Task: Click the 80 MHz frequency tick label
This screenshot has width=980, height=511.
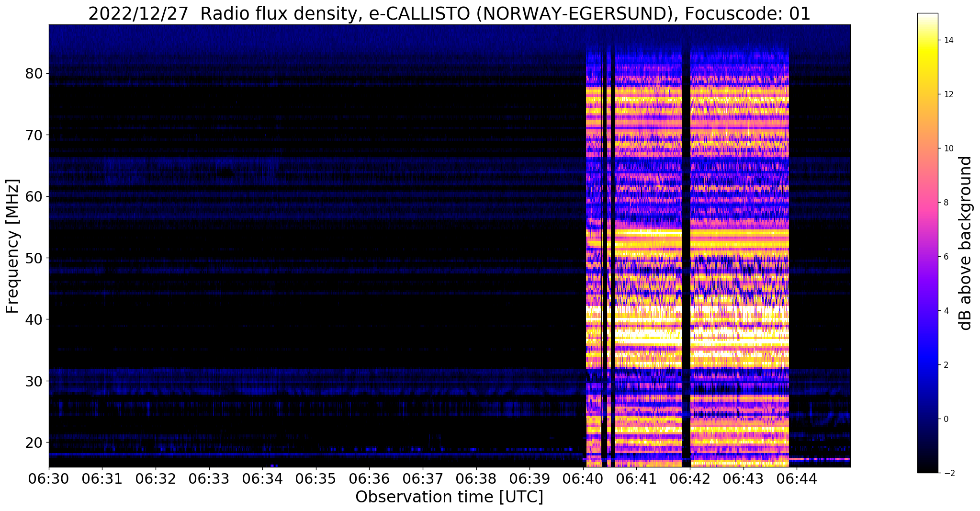Action: (x=34, y=74)
